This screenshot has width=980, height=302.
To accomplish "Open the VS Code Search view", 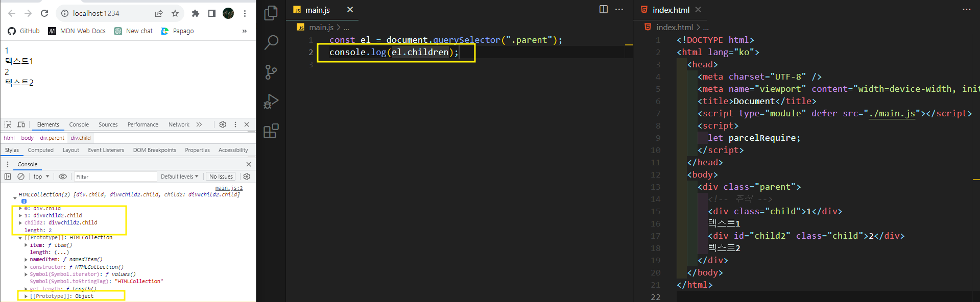I will [x=271, y=42].
